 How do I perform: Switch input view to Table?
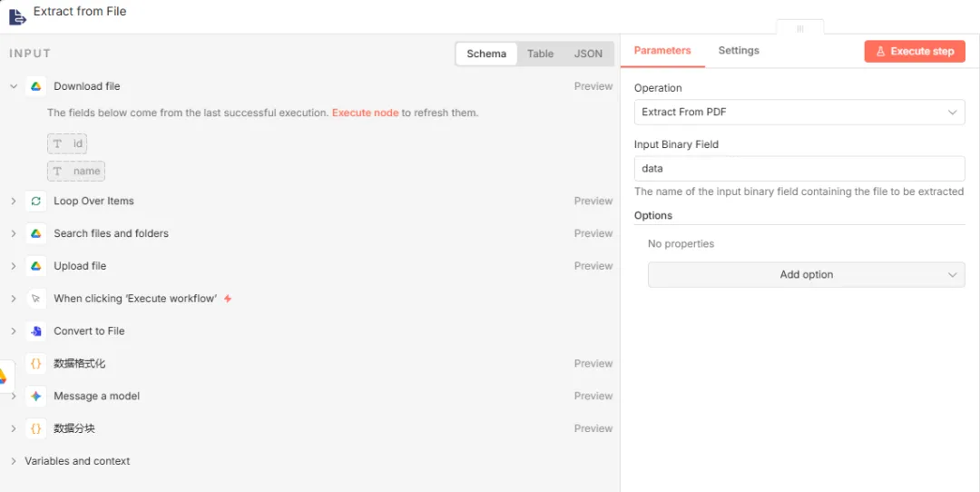point(540,54)
